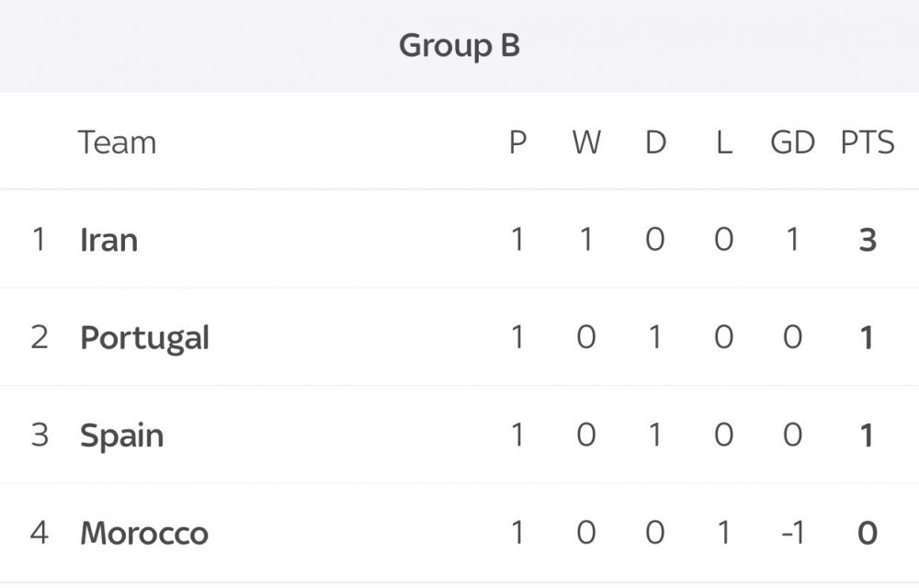Viewport: 919px width, 588px height.
Task: Sort by the P column header
Action: coord(518,143)
